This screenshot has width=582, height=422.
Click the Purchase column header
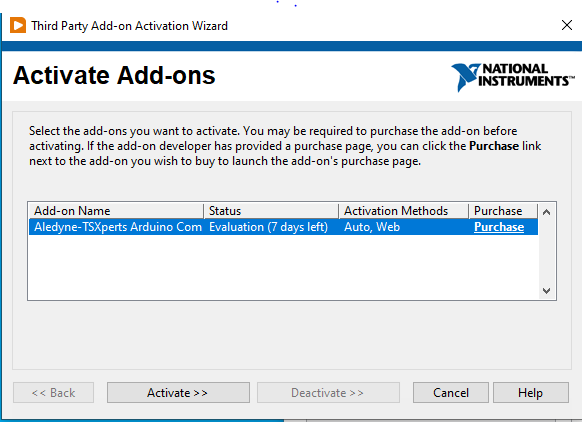point(503,211)
